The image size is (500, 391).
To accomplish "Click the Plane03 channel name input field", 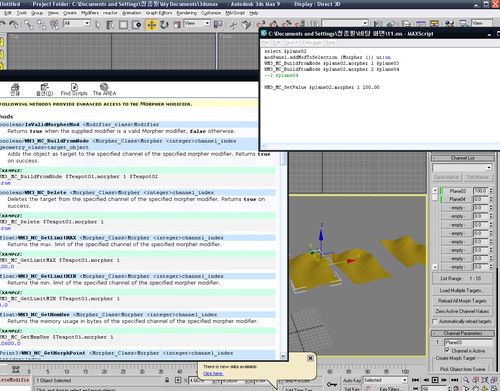I will [x=469, y=342].
